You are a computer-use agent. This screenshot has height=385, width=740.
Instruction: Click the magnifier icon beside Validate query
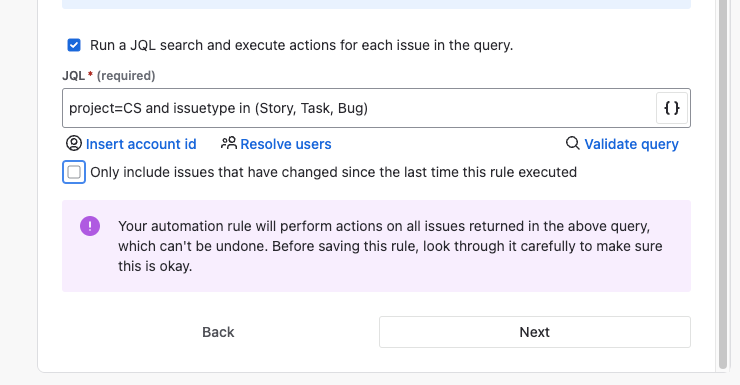[572, 143]
